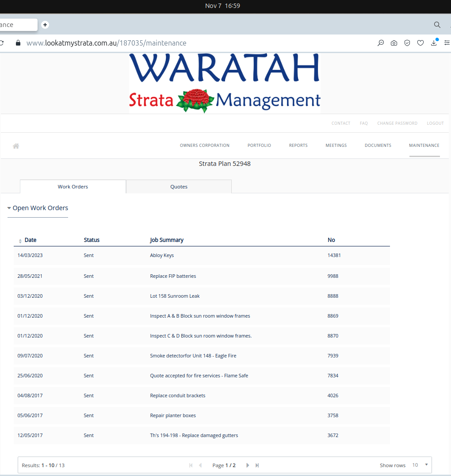Click the browser search magnifier icon
Screen dimensions: 451x476
tap(437, 25)
